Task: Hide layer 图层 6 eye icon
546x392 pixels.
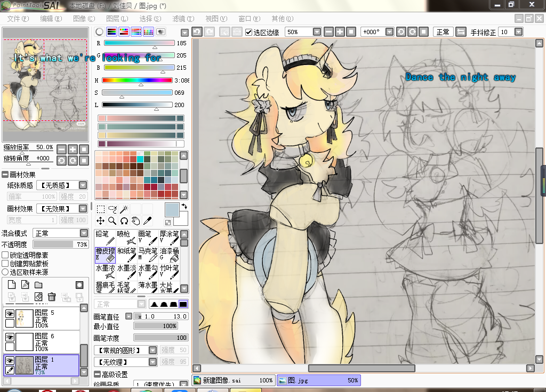Action: [10, 337]
